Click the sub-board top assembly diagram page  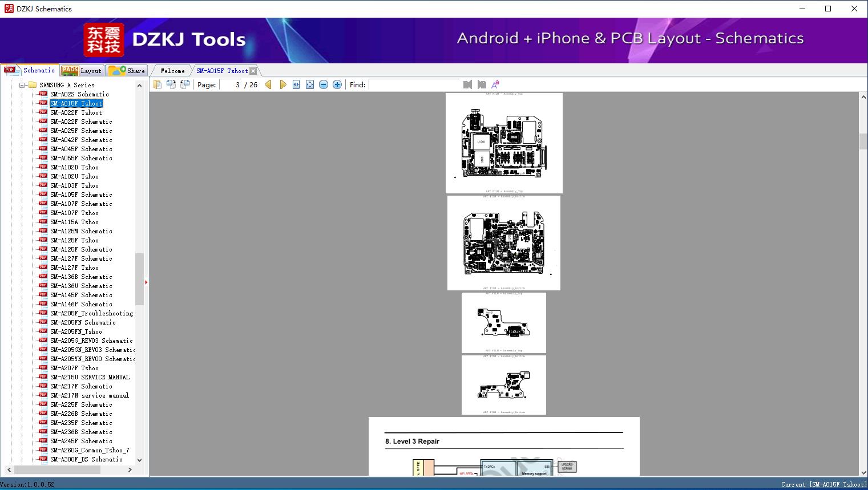click(x=504, y=323)
